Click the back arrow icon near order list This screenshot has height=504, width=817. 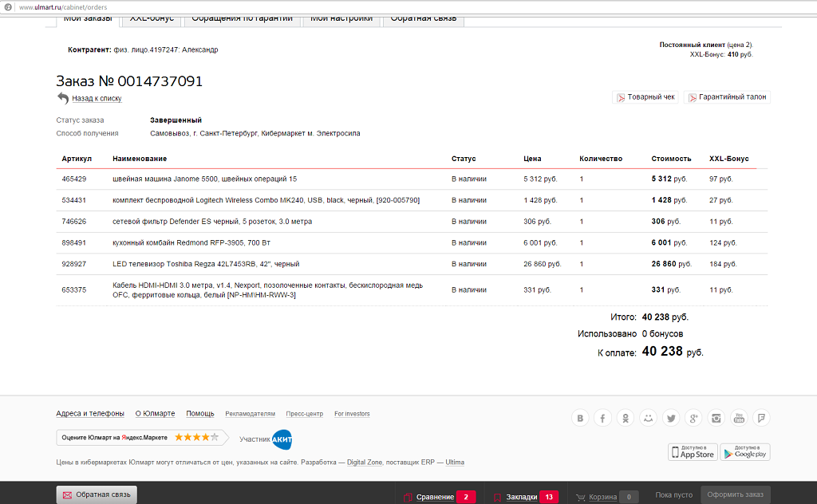(63, 98)
